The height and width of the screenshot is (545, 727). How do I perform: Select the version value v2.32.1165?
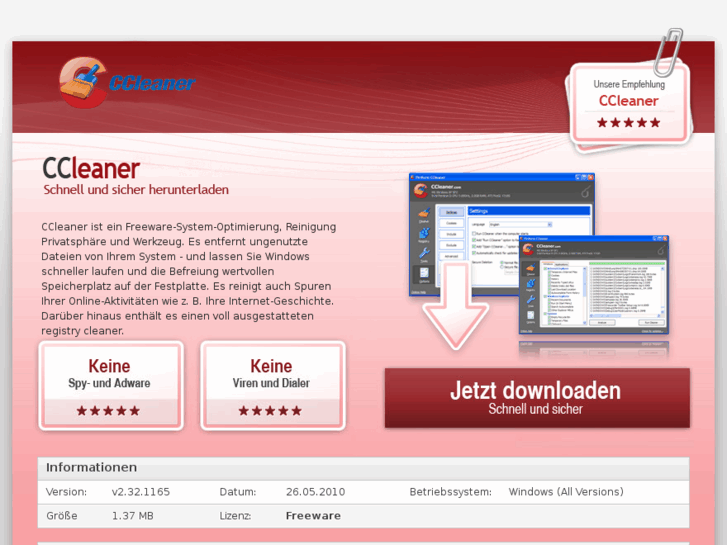[x=140, y=492]
